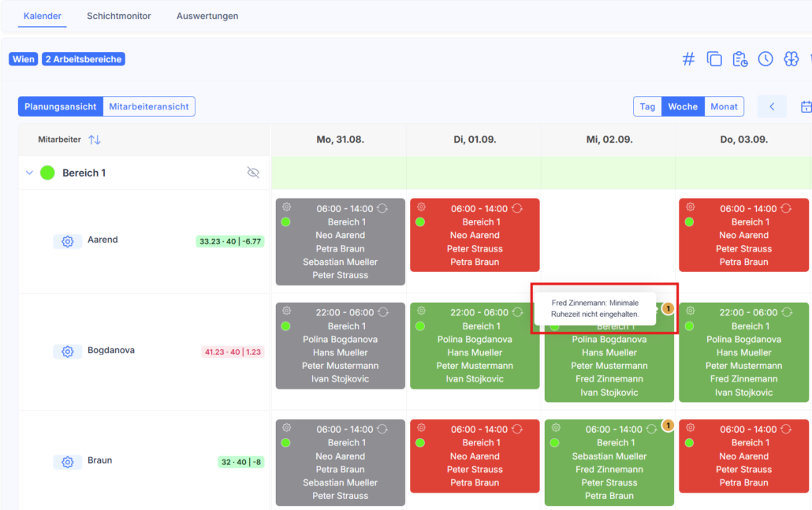Switch to the Schichtmonitor tab
The width and height of the screenshot is (812, 510).
[x=119, y=16]
